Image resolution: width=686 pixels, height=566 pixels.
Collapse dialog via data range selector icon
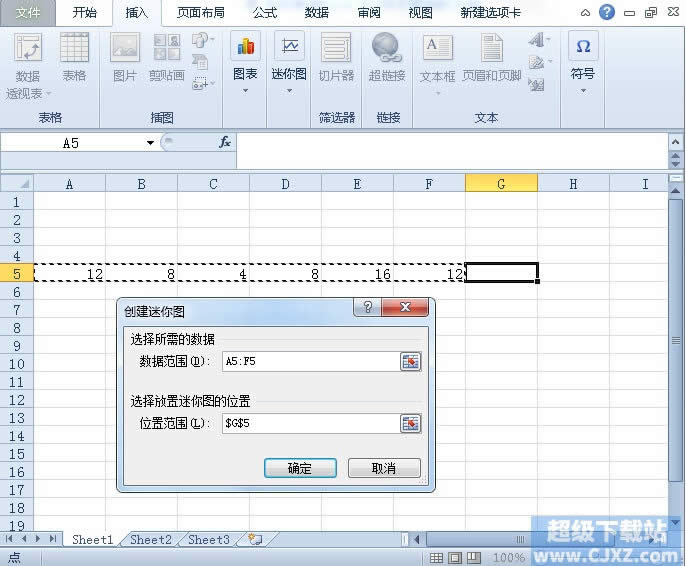pos(410,362)
